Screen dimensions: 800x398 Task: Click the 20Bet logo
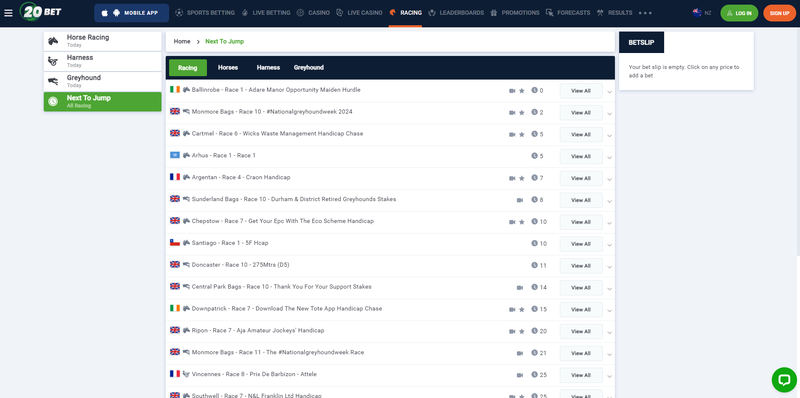tap(40, 12)
